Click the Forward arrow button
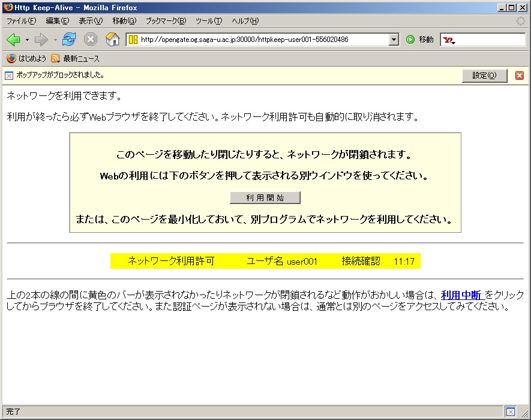This screenshot has height=420, width=531. pos(41,40)
